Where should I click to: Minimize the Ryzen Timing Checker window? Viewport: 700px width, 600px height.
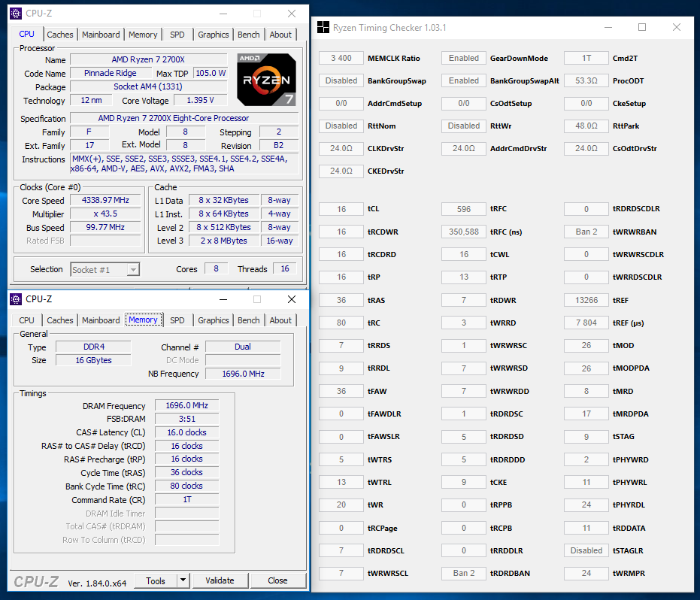tap(608, 27)
